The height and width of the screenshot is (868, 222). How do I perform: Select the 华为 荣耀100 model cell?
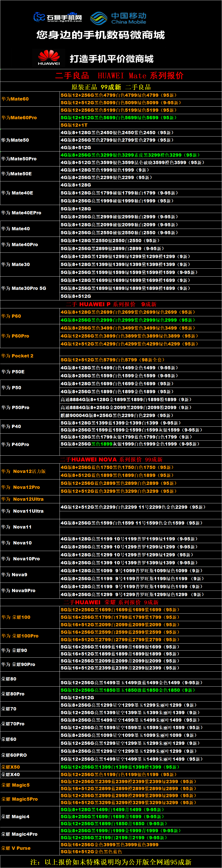click(x=30, y=617)
